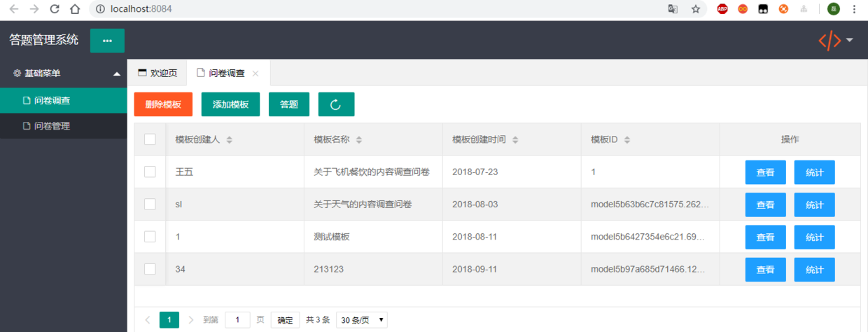Sort by 模板创建时间 column arrows
Screen dimensions: 868x332
[515, 140]
